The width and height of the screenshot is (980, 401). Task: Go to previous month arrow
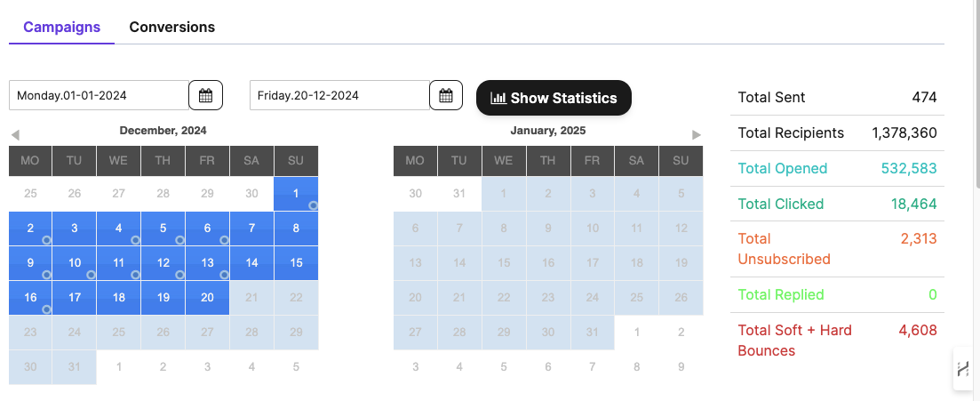(15, 134)
